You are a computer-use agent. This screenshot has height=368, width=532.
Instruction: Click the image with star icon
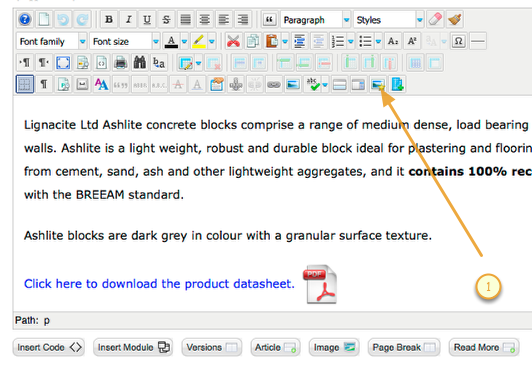(378, 84)
